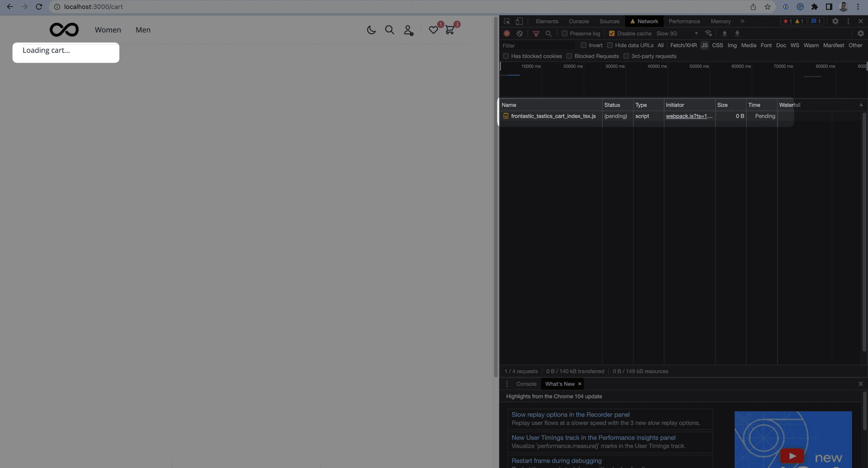Toggle dark mode with the moon icon
Viewport: 868px width, 468px height.
[x=371, y=30]
